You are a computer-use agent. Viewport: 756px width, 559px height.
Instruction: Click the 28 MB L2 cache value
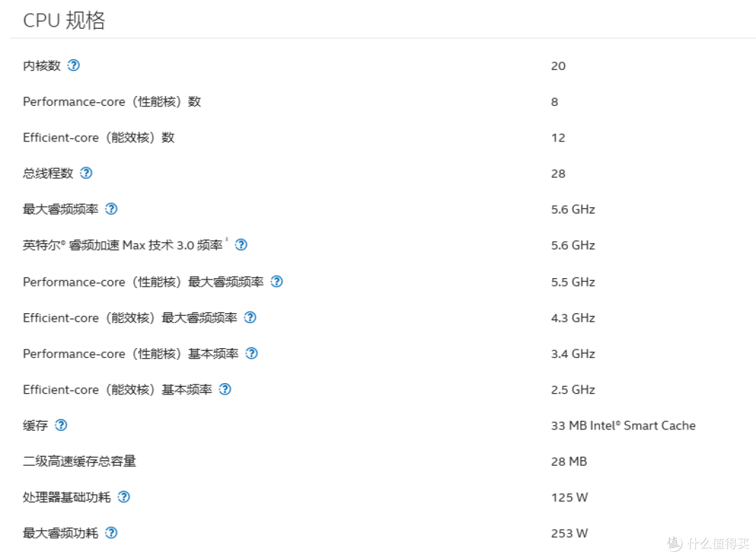[568, 462]
